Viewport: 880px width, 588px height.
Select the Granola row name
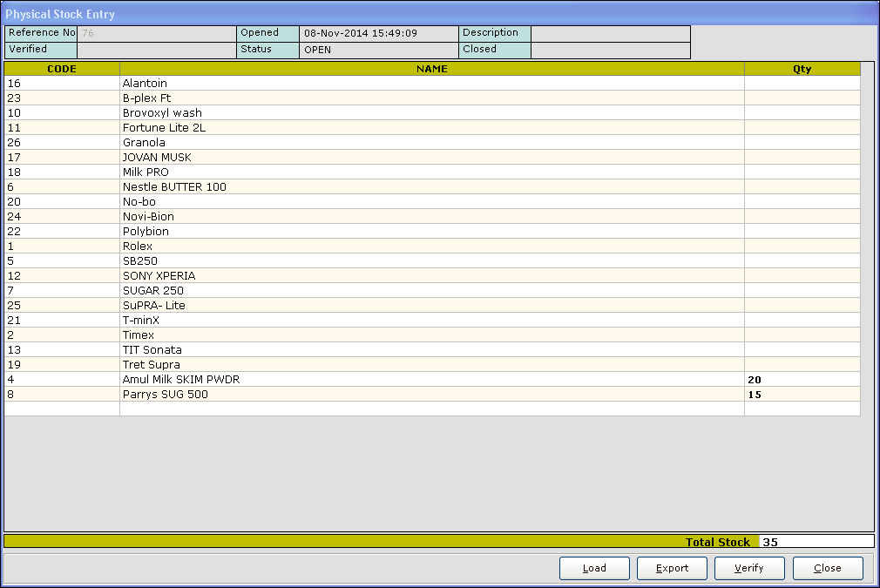[144, 143]
